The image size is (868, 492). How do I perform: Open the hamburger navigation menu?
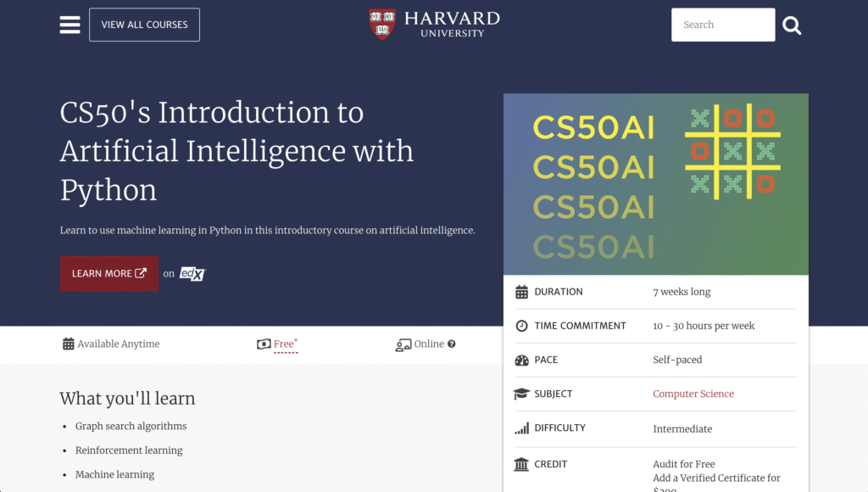click(x=70, y=25)
